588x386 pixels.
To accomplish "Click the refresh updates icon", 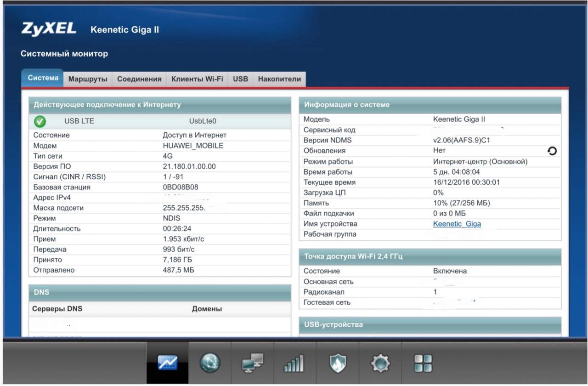I will pyautogui.click(x=552, y=151).
